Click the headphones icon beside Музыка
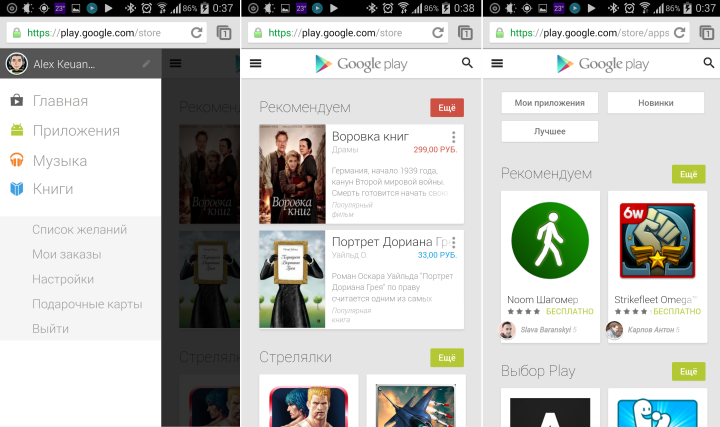Viewport: 720px width, 427px height. point(17,160)
